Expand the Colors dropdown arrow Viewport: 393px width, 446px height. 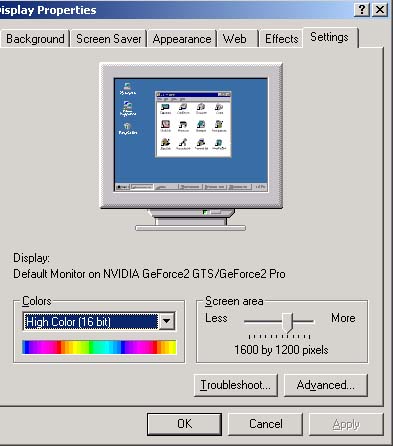[167, 321]
